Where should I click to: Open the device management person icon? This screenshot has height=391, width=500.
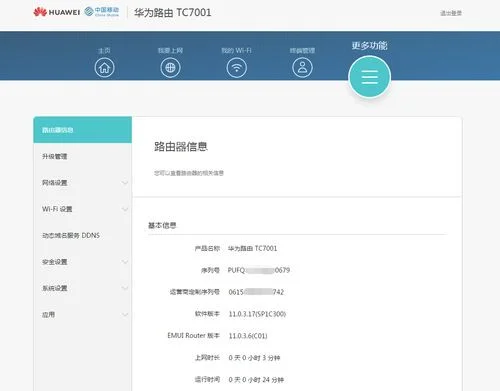302,68
